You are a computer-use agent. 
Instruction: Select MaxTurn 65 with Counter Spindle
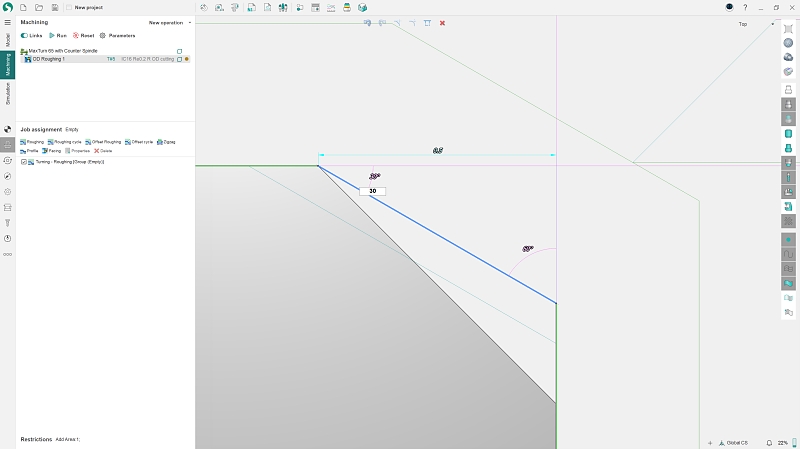(x=63, y=51)
